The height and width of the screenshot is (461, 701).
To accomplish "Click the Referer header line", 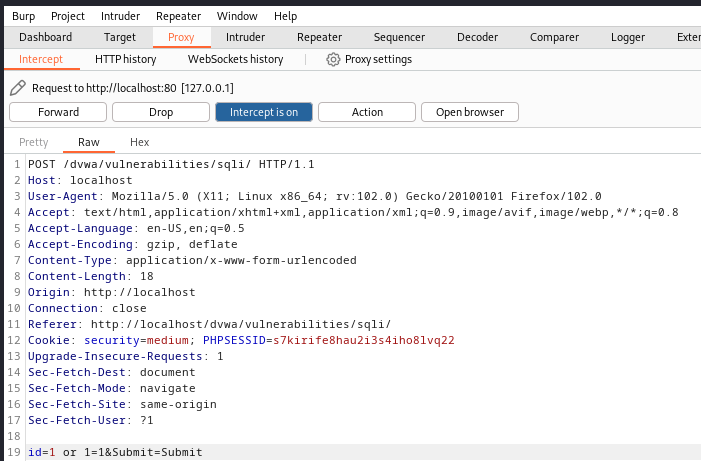I will (210, 324).
